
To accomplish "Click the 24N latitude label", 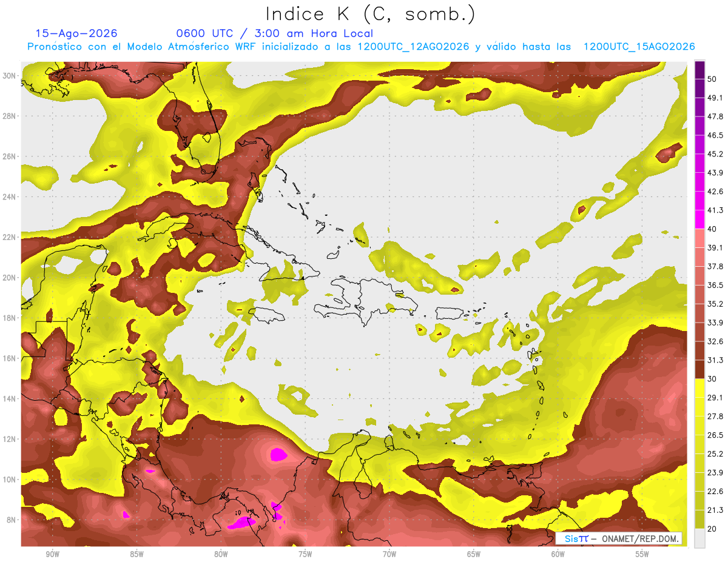I will pos(10,197).
